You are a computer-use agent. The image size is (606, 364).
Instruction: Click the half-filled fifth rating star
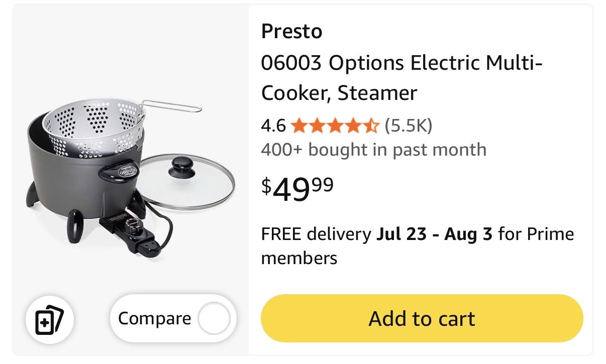pyautogui.click(x=370, y=126)
